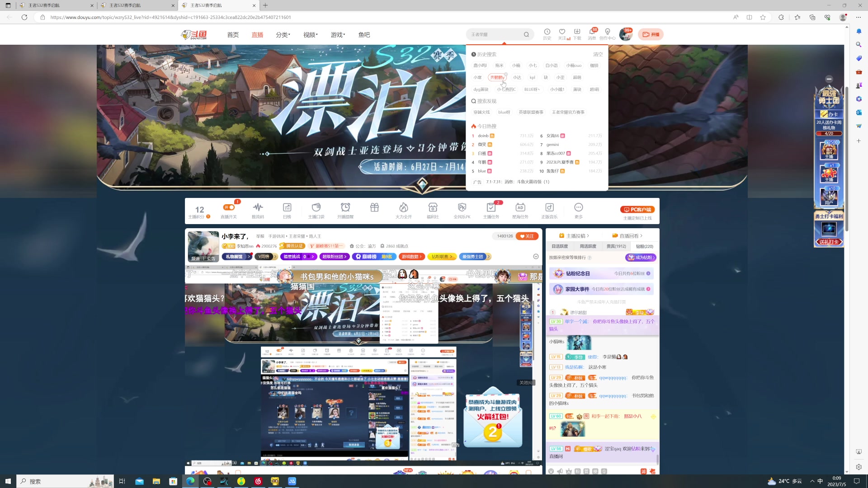Select the 小达 search history tag
This screenshot has height=488, width=868.
click(x=517, y=77)
